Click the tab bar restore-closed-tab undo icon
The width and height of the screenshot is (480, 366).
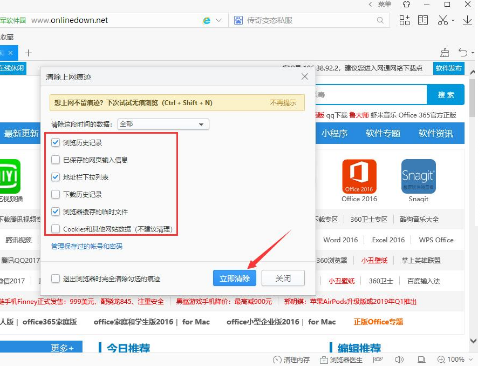tap(463, 52)
